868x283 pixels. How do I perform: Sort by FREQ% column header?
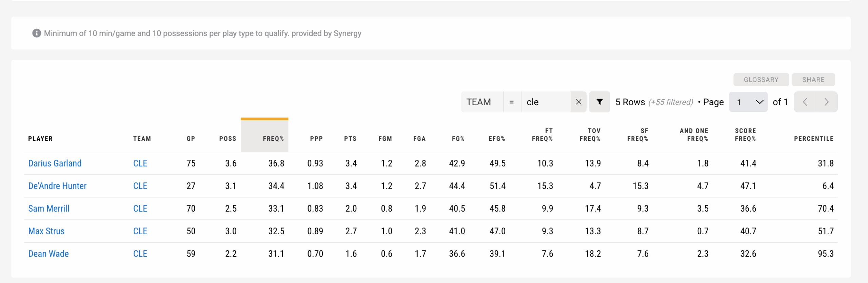[273, 138]
